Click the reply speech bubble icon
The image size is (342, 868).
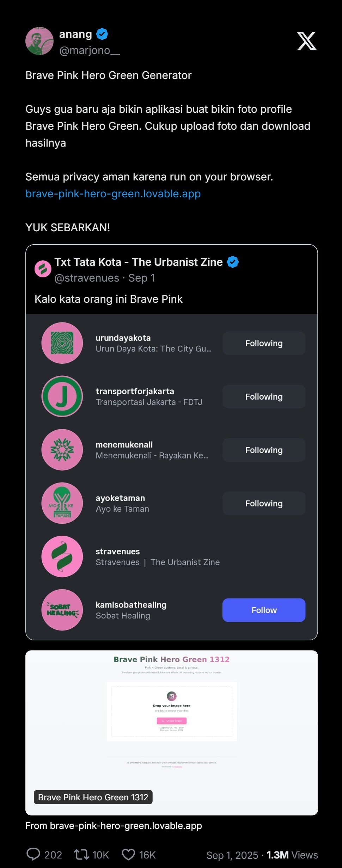[x=33, y=854]
